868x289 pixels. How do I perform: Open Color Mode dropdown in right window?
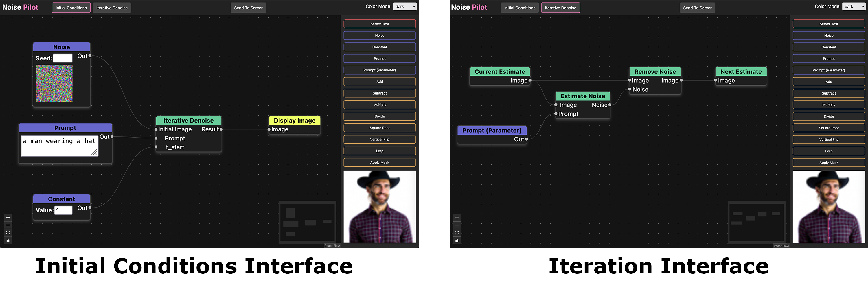pos(854,6)
